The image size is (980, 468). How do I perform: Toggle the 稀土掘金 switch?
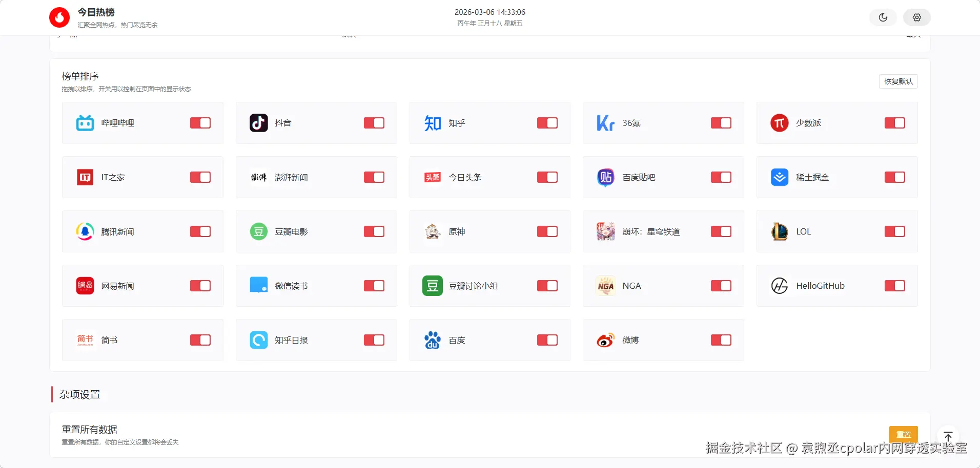(x=895, y=177)
